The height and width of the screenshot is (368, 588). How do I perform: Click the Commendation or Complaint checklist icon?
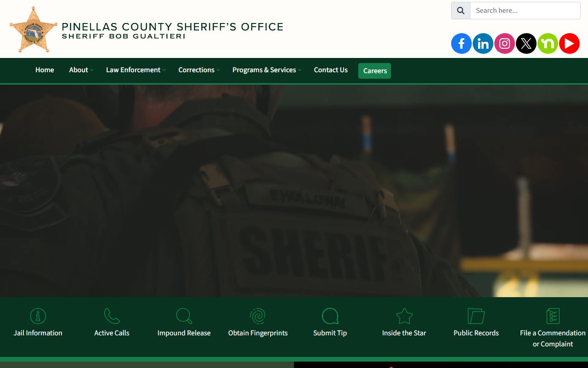(x=553, y=316)
